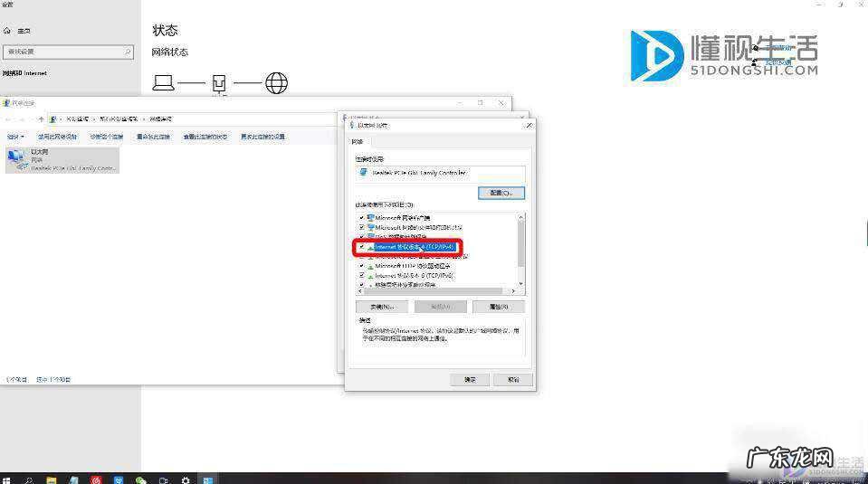Click the 网络连接 breadcrumb segment

point(160,119)
